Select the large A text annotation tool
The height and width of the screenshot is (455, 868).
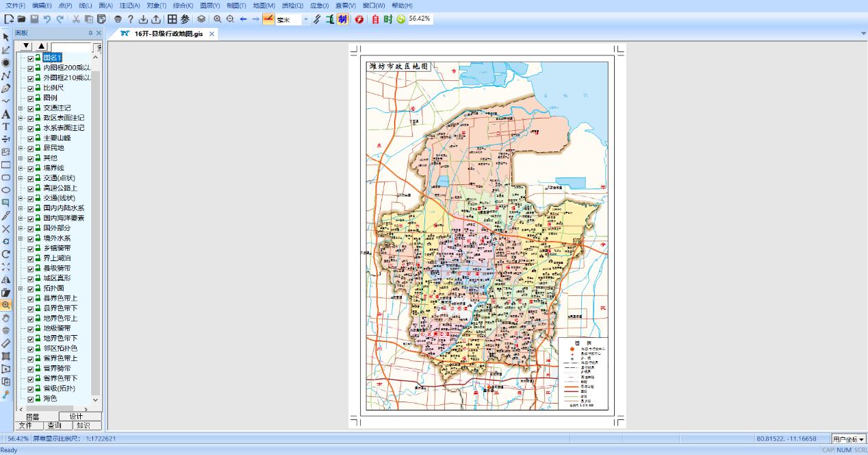click(6, 114)
